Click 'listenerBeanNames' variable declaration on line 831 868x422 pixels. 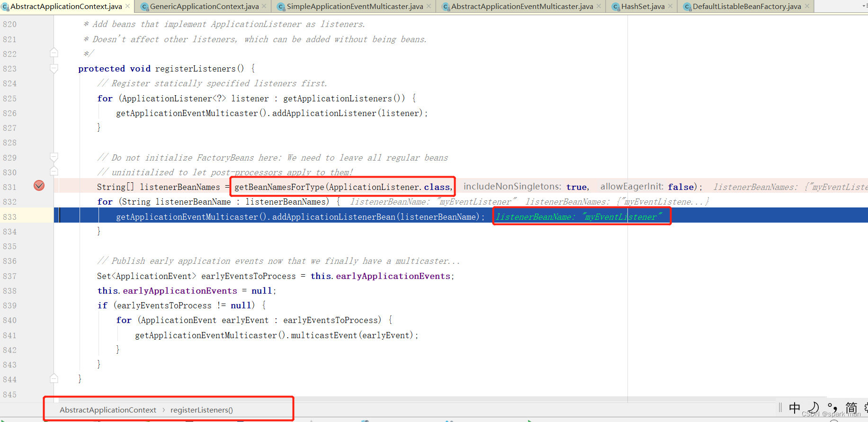(x=180, y=187)
